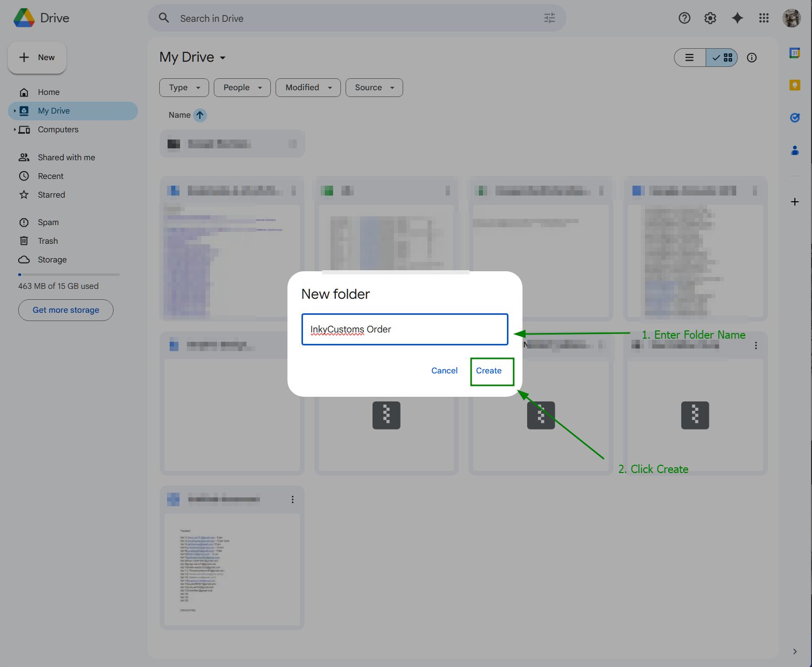Open the My Drive title dropdown

192,57
